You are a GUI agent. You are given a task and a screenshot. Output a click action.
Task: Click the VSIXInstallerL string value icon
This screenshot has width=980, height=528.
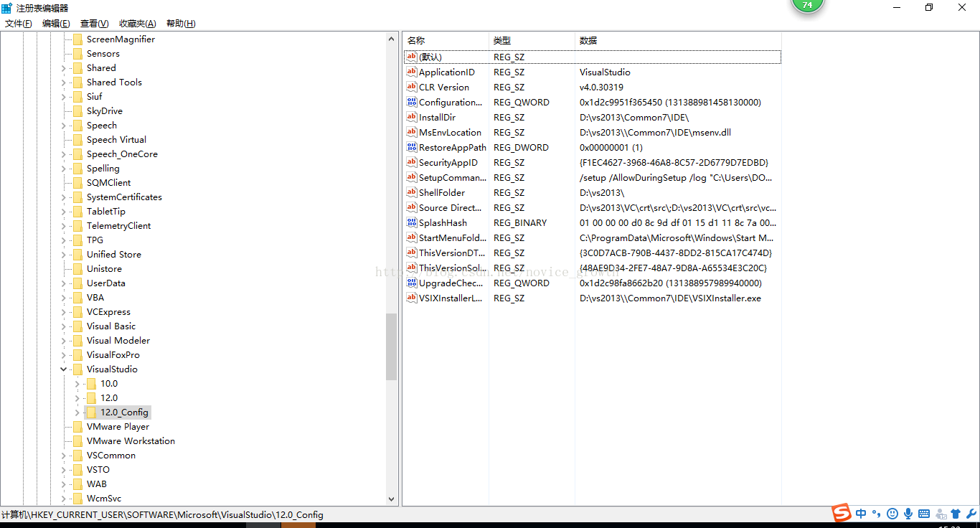tap(412, 298)
